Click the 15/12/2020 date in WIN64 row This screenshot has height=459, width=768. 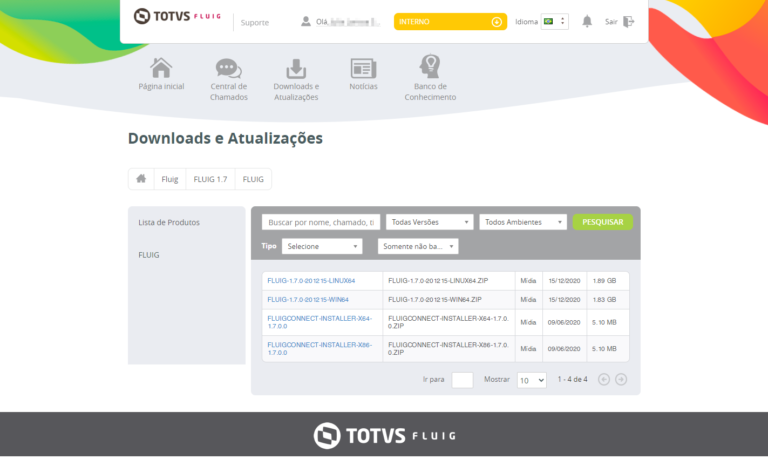[564, 299]
